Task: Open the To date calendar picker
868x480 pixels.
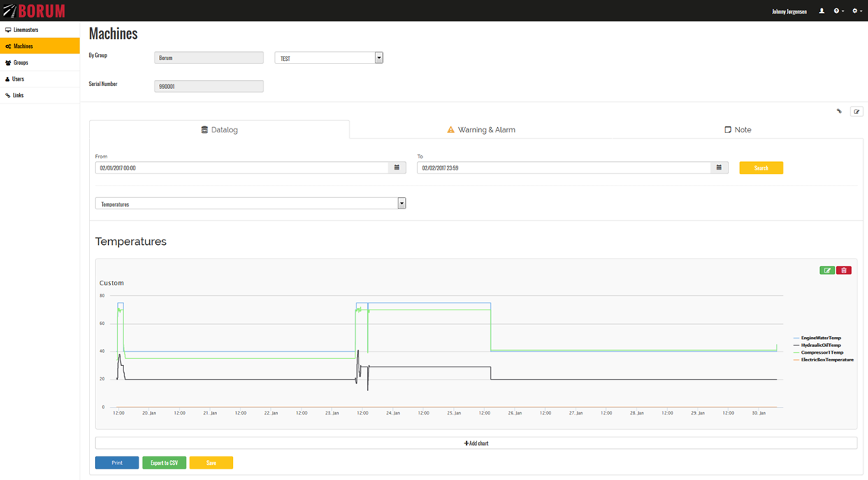Action: click(x=719, y=167)
